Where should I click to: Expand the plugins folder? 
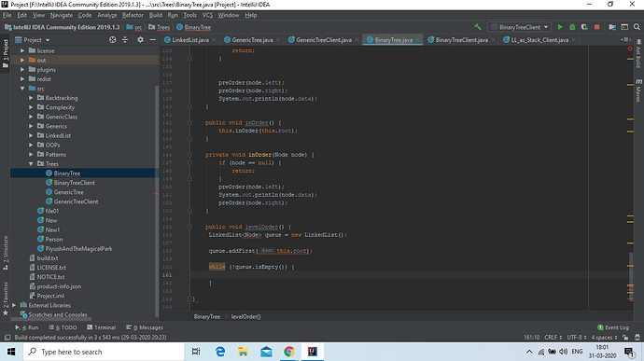click(x=22, y=69)
